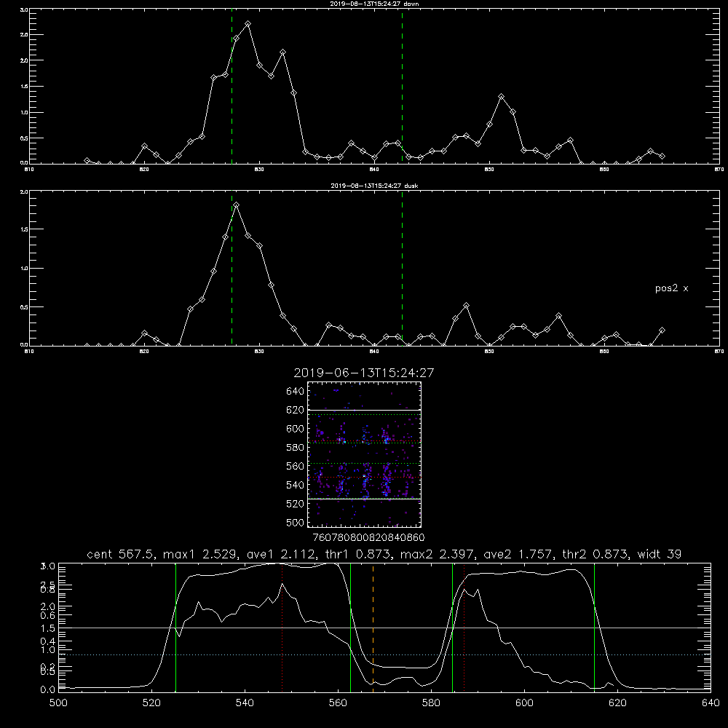Screen dimensions: 728x728
Task: Click the 'pos2 x' label
Action: coord(671,288)
